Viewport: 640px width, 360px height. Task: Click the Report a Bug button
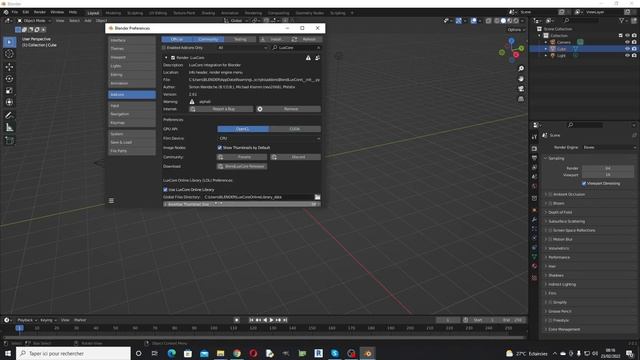point(221,109)
